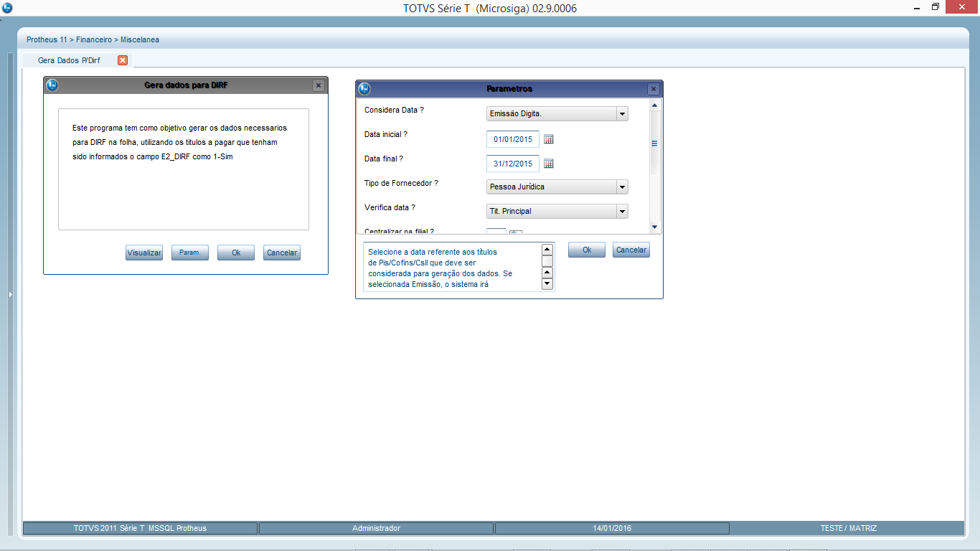Click the Tipo de Fornecedor ? label

401,183
